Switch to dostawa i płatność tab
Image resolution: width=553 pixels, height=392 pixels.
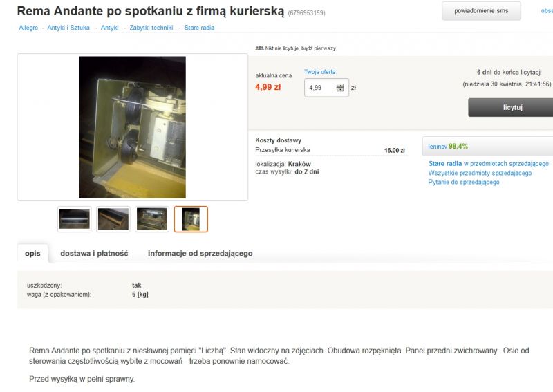coord(94,253)
